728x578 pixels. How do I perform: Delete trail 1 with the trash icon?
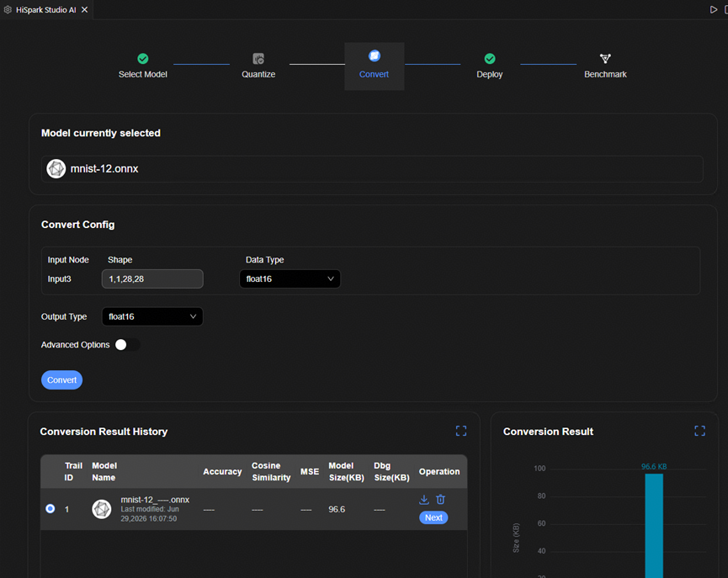tap(441, 500)
